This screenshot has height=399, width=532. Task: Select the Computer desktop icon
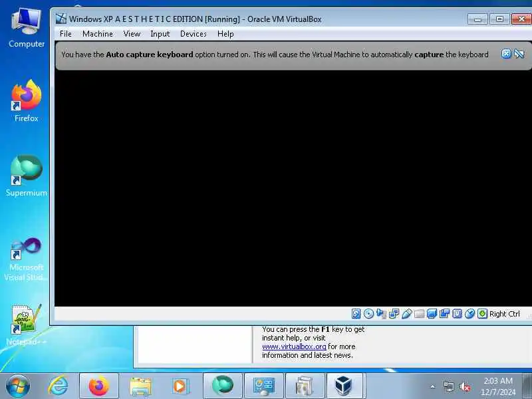tap(27, 28)
